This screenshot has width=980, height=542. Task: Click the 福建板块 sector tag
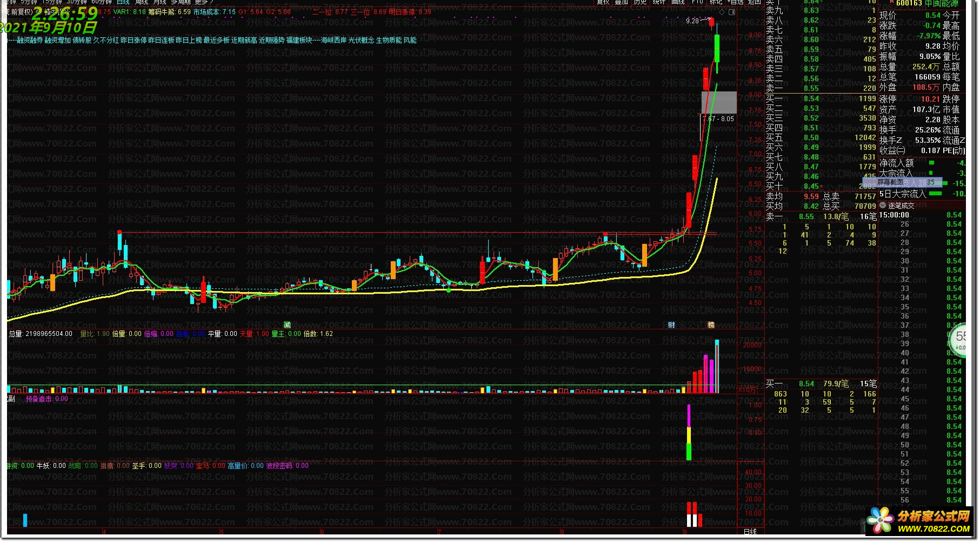click(299, 41)
